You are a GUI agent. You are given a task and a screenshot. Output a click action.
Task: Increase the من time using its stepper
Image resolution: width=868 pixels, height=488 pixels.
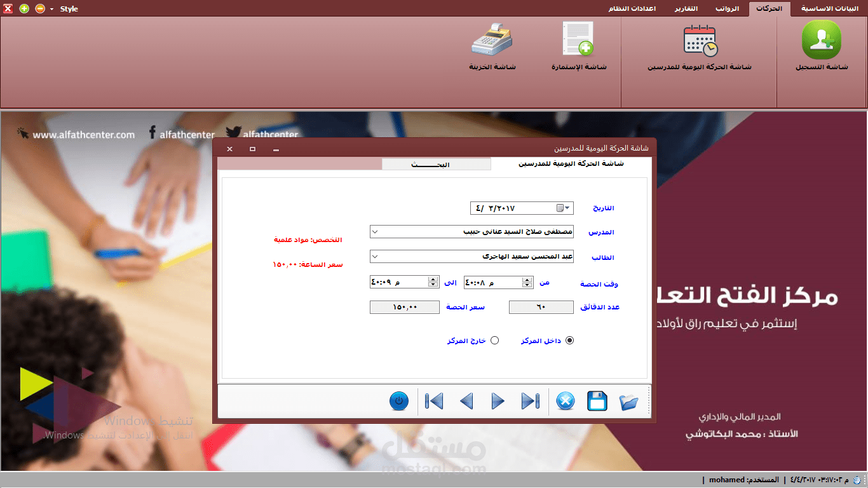527,279
